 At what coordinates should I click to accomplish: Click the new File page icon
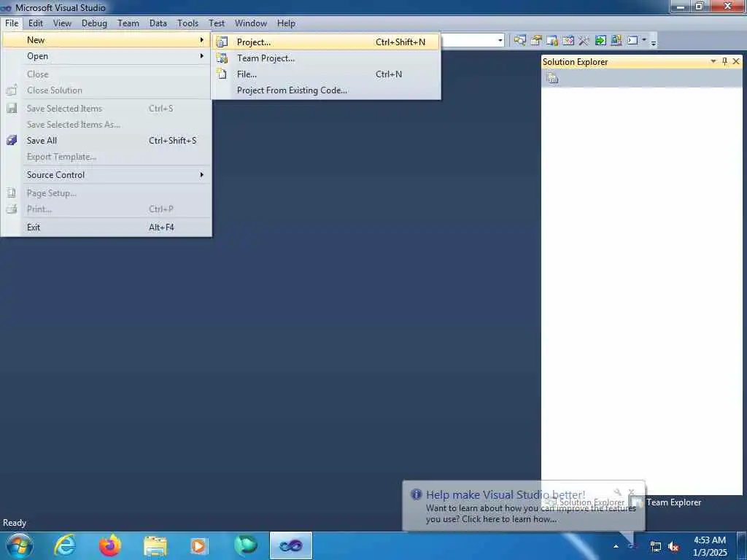[222, 74]
